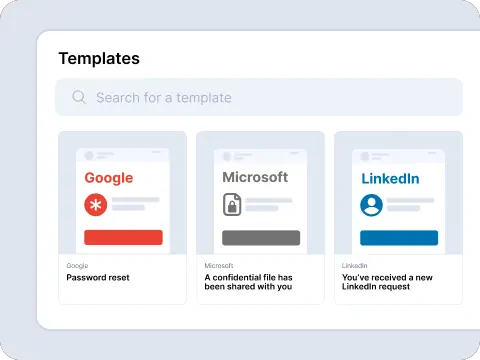This screenshot has height=360, width=480.
Task: Click the avatar placeholder atop the Google preview
Action: 89,155
